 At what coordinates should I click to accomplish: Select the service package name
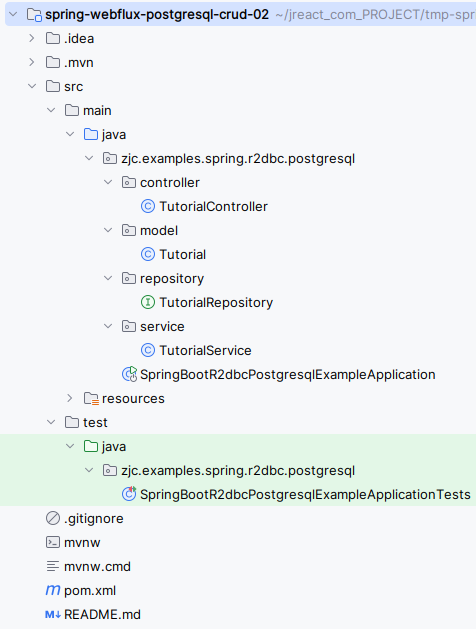pos(162,327)
